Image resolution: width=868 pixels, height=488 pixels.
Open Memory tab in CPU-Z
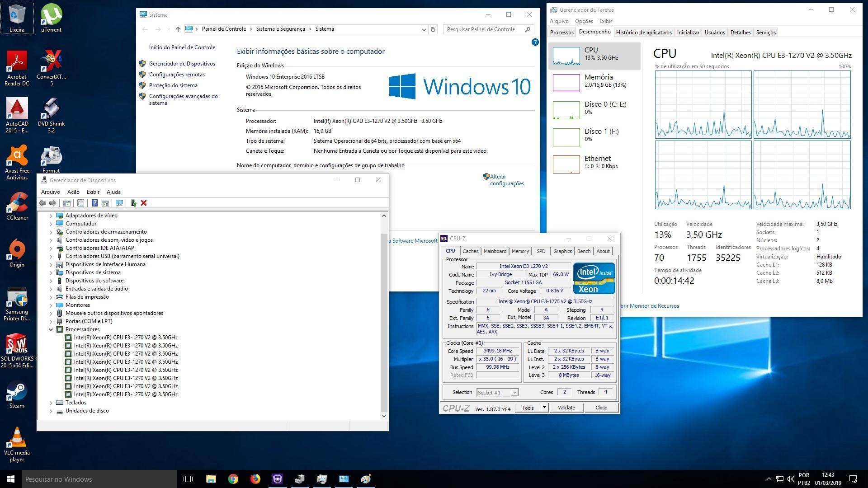(520, 251)
